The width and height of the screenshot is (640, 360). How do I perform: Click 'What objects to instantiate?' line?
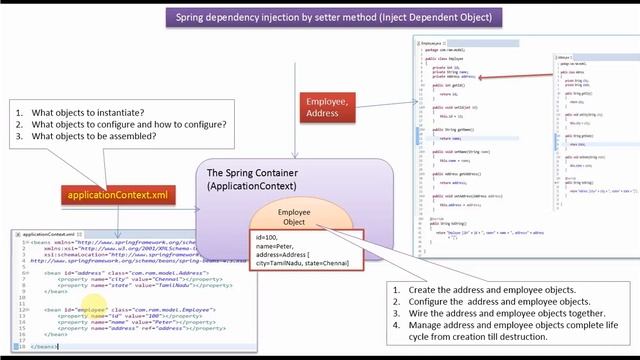(88, 113)
